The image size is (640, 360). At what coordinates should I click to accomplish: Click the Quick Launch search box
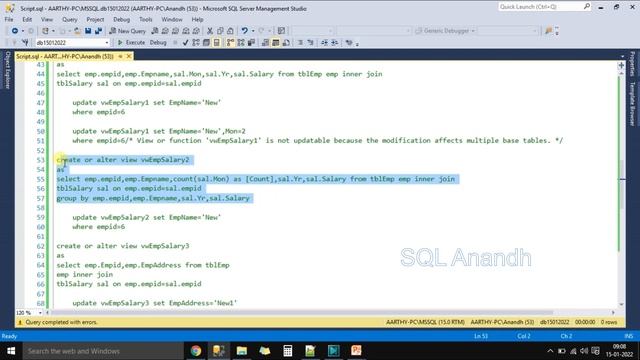pyautogui.click(x=544, y=7)
